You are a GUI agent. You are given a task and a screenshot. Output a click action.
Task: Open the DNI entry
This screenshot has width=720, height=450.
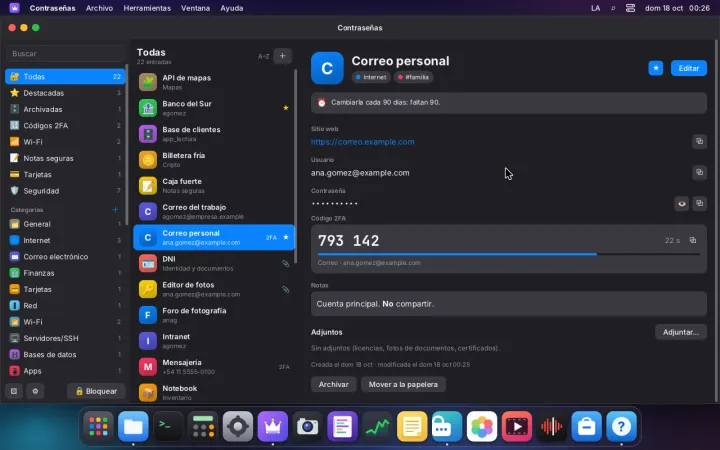(214, 263)
